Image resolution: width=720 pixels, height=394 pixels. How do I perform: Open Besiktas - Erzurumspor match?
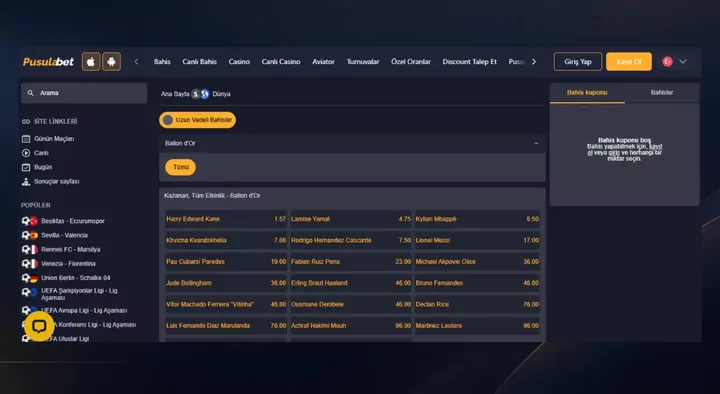tap(73, 221)
